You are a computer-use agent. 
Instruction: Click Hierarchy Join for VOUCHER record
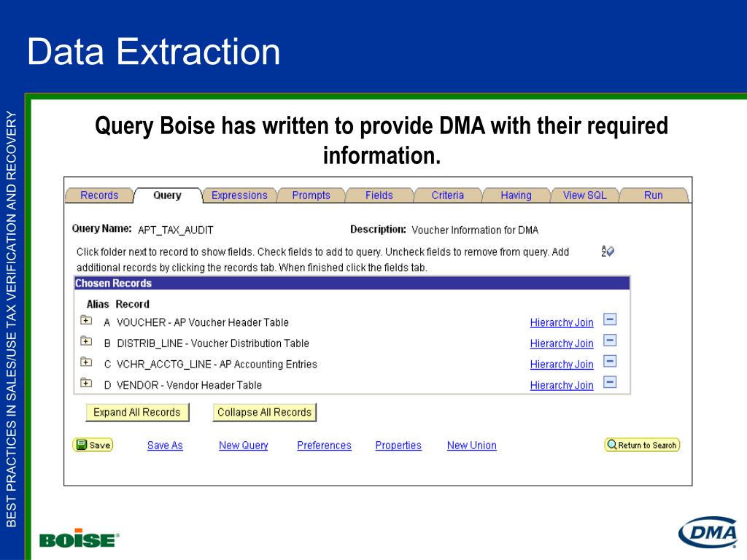[562, 322]
